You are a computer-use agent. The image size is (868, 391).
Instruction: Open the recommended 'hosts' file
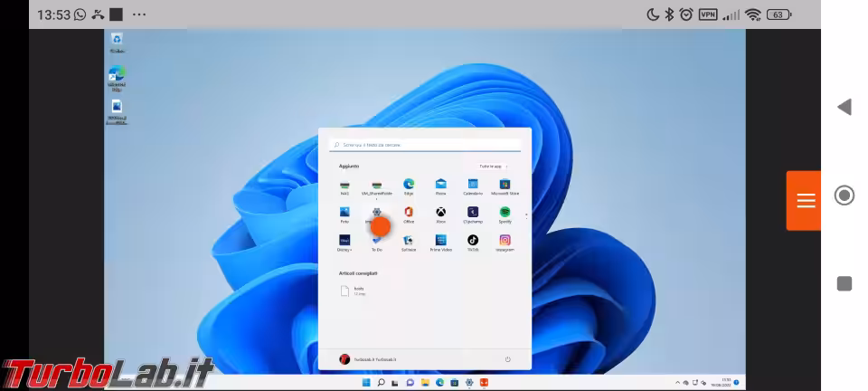pos(345,291)
